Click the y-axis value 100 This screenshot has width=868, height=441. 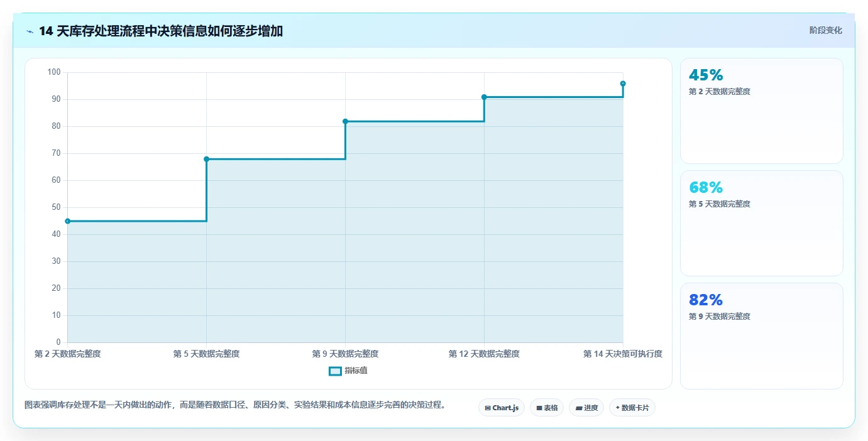[x=54, y=72]
